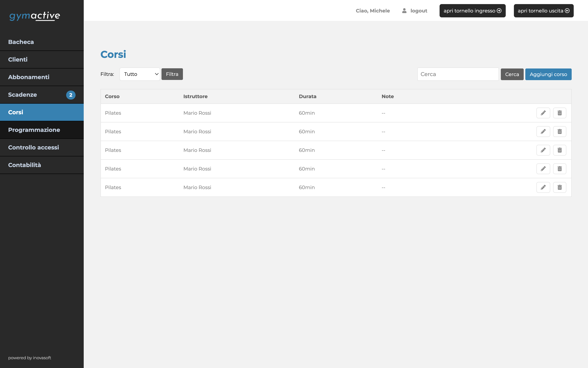Click the Durata column header

point(308,96)
